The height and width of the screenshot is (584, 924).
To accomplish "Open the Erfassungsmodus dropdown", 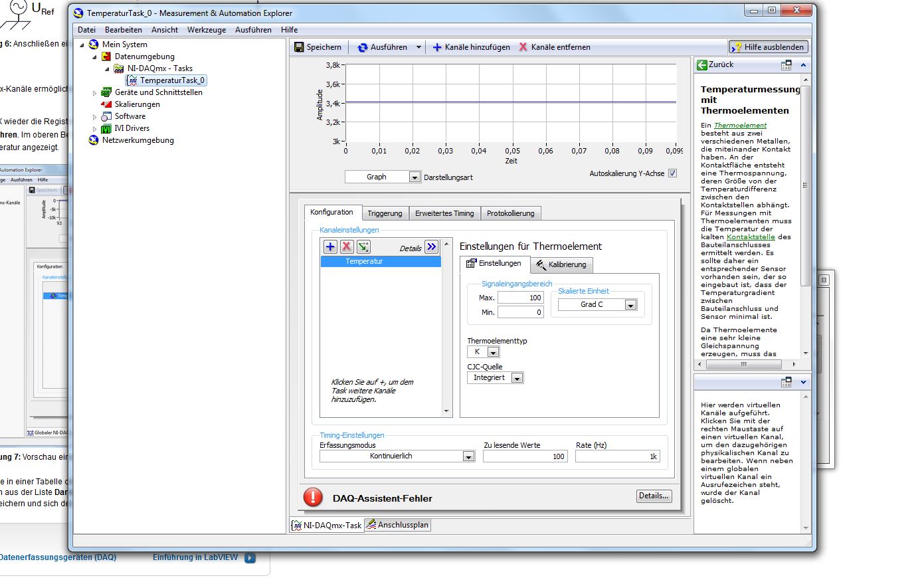I will tap(468, 456).
